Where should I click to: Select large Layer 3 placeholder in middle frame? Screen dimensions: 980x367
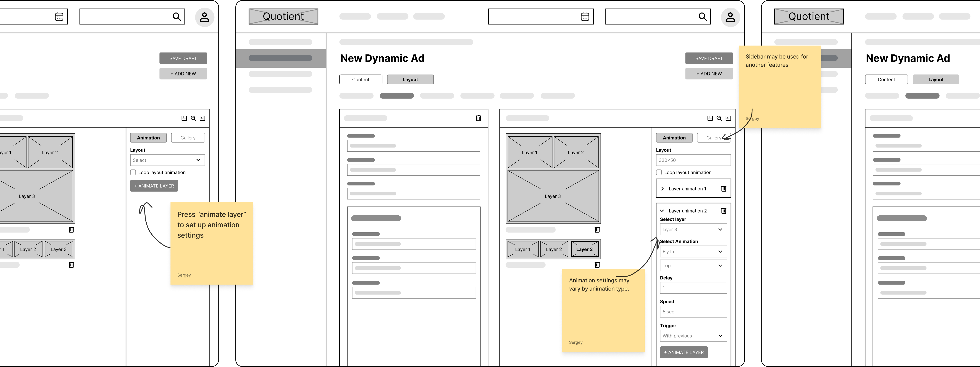tap(553, 196)
